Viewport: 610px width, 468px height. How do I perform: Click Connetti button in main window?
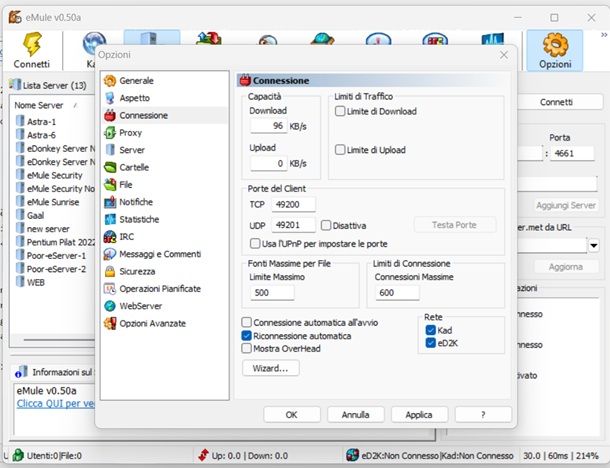pyautogui.click(x=556, y=102)
